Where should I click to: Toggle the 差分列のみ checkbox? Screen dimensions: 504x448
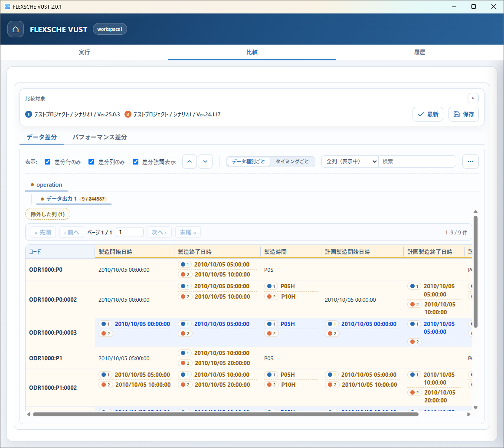point(91,162)
